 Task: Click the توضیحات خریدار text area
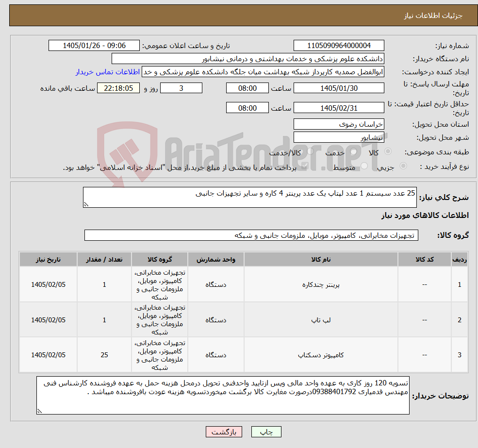(223, 395)
